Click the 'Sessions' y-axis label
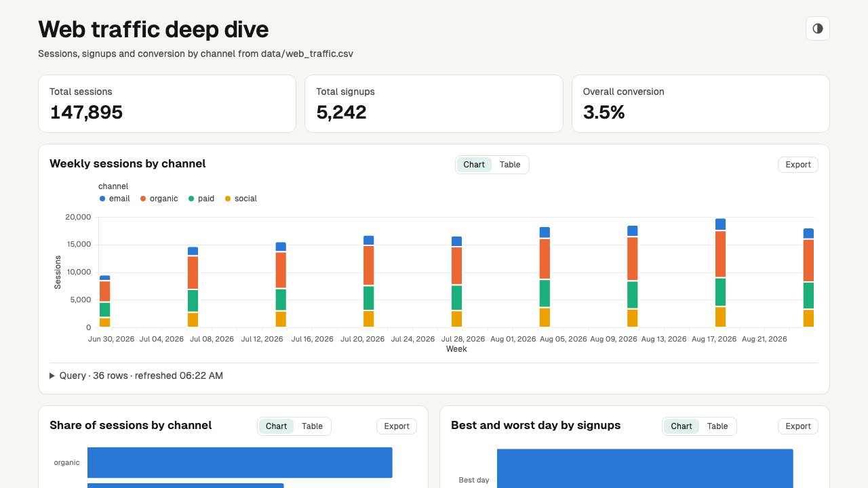The image size is (868, 488). (x=58, y=272)
